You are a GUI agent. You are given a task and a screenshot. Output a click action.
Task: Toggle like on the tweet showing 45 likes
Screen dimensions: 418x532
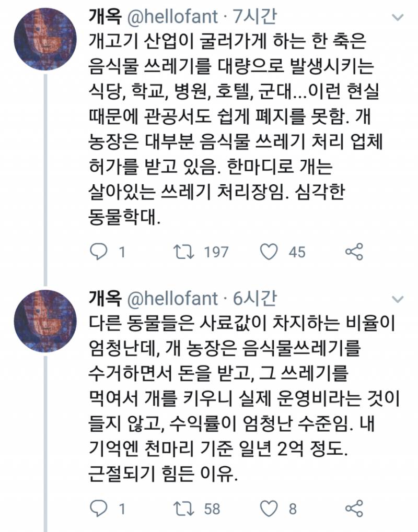[269, 252]
